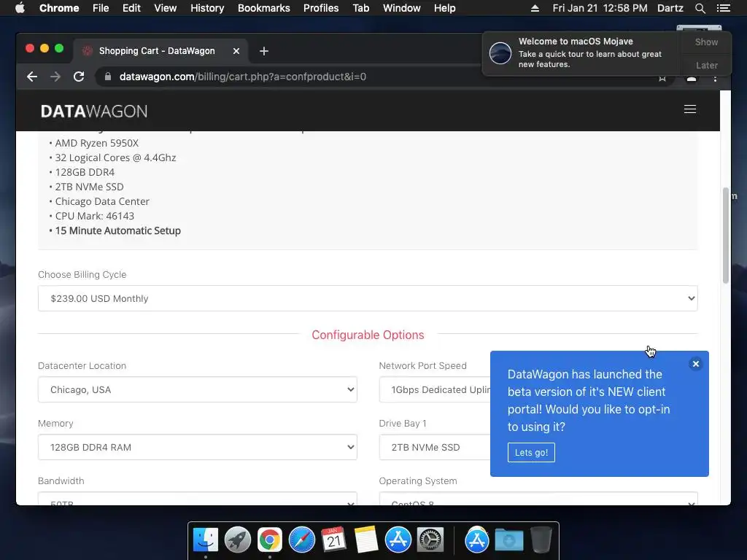Click the text AMD Ryzen 5950X

97,143
